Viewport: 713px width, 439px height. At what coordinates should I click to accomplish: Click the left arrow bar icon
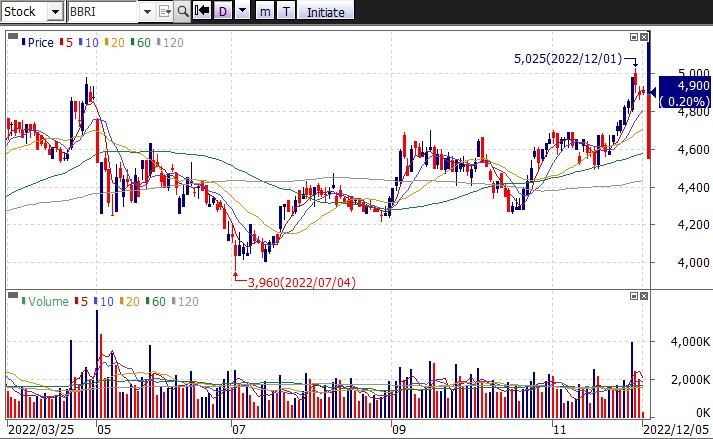[x=201, y=12]
